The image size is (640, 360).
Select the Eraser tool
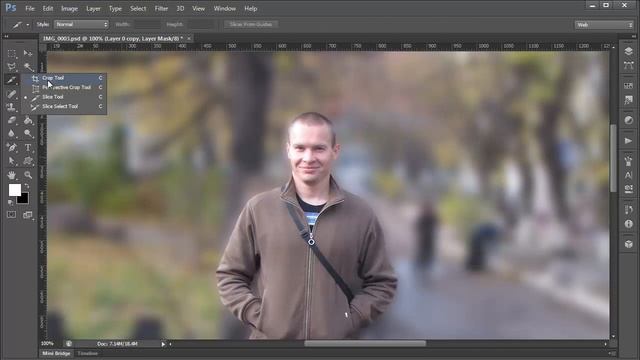pyautogui.click(x=11, y=120)
